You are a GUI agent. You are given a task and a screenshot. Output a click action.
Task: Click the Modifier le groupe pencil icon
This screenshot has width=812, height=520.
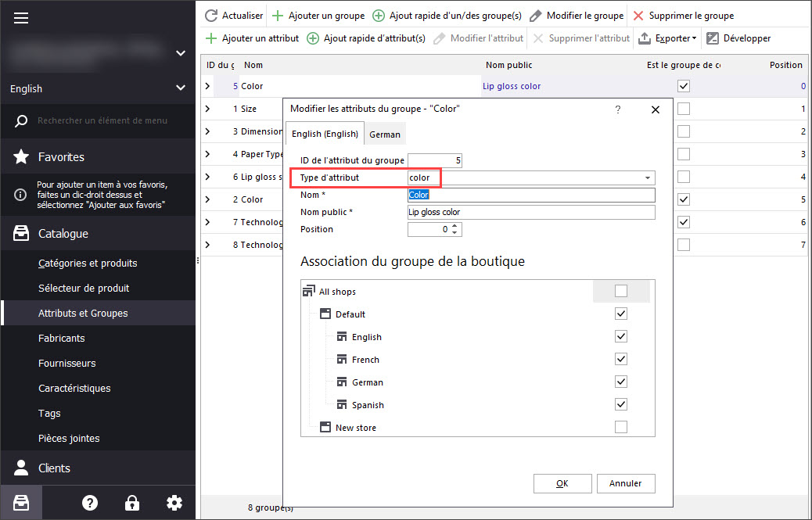535,16
